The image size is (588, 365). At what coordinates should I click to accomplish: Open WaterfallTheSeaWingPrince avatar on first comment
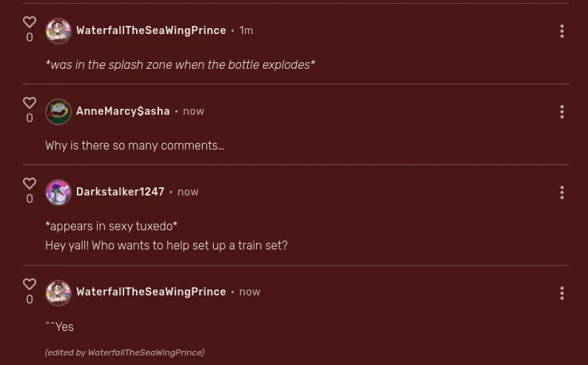58,31
